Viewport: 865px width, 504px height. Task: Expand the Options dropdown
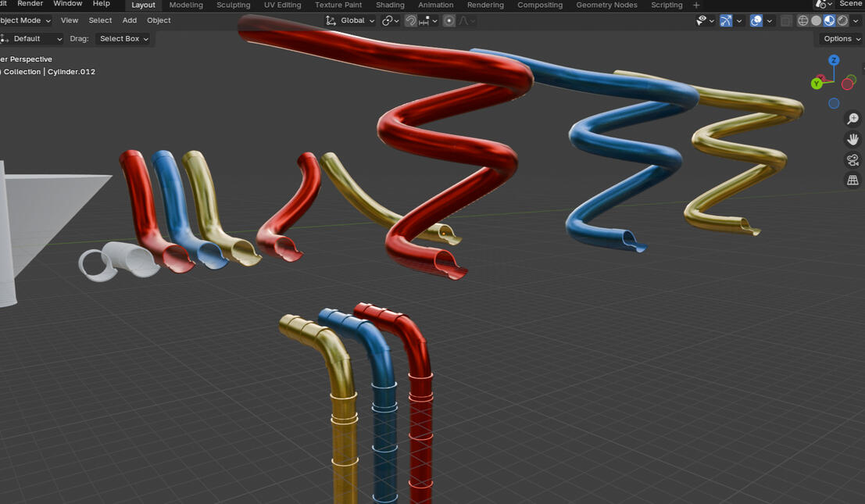[841, 38]
